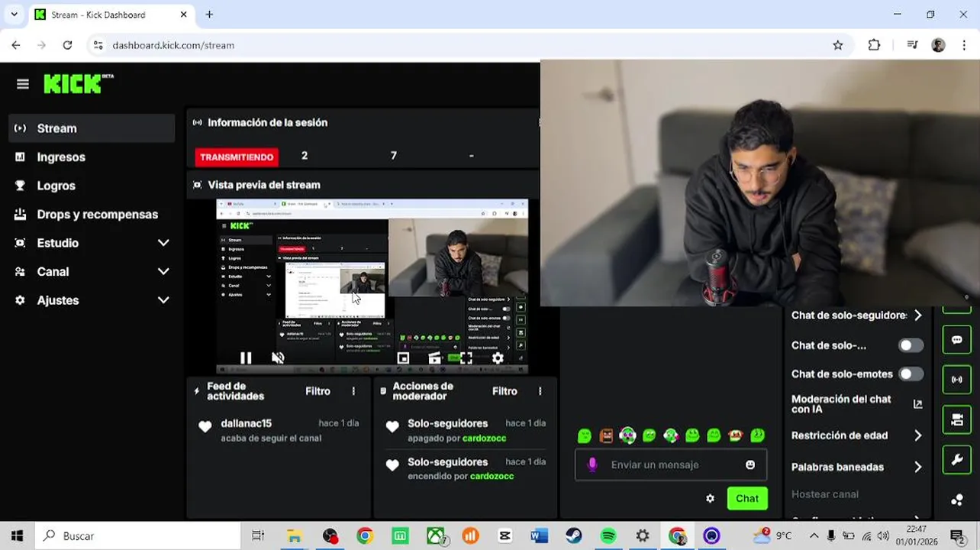Insert the last green emote in the row
The image size is (980, 550).
[x=757, y=435]
